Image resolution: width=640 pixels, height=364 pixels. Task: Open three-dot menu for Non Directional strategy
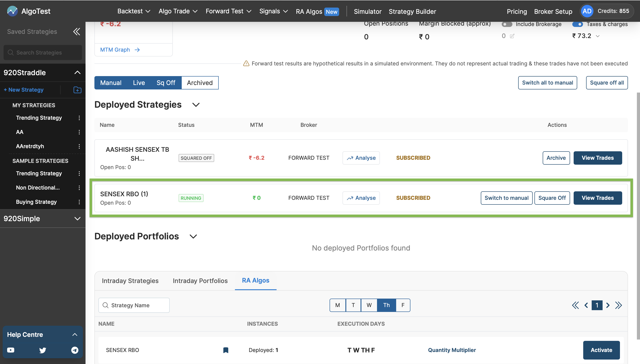point(79,188)
